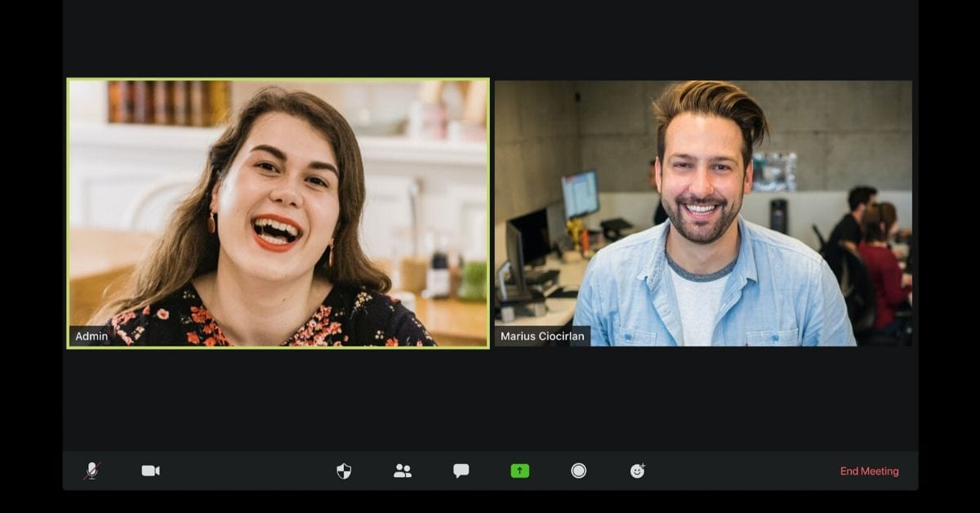Select Marius Ciocirlan's video tile
This screenshot has height=513, width=980.
[703, 212]
